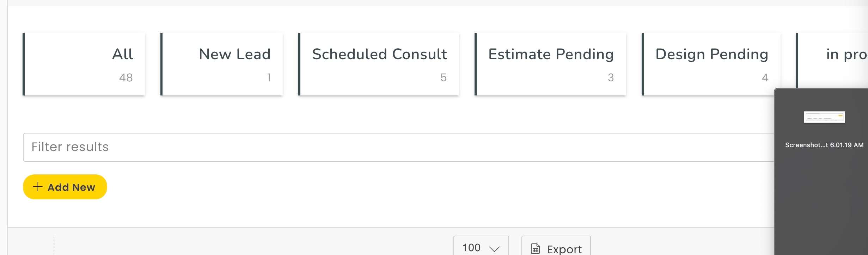Select the All status card
The height and width of the screenshot is (255, 868).
(x=84, y=64)
